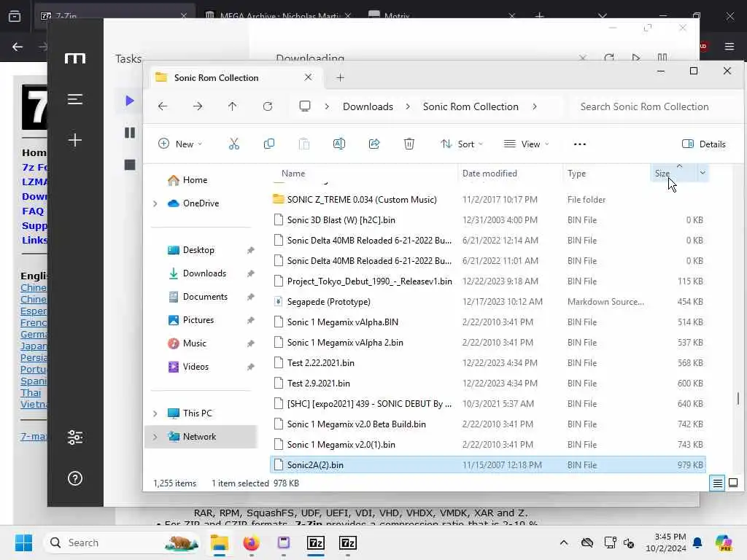The height and width of the screenshot is (560, 747).
Task: Select Motrix downloading tasks play icon
Action: pos(130,101)
